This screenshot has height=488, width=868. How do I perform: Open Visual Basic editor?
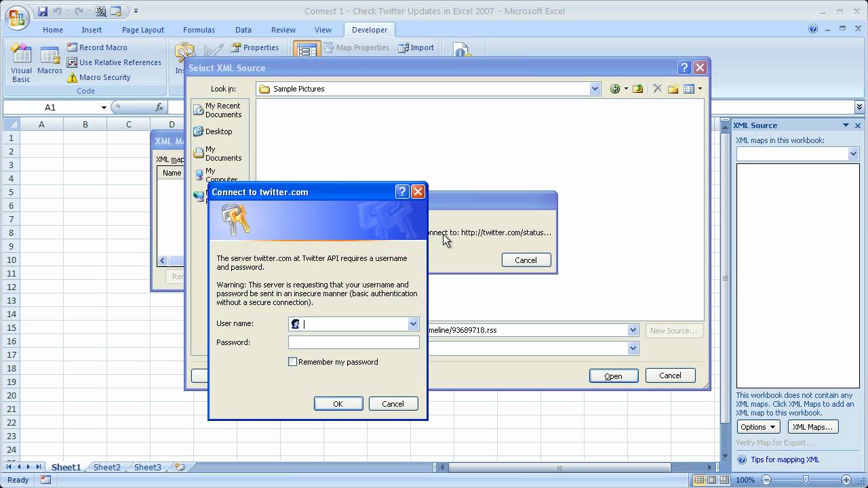[21, 64]
